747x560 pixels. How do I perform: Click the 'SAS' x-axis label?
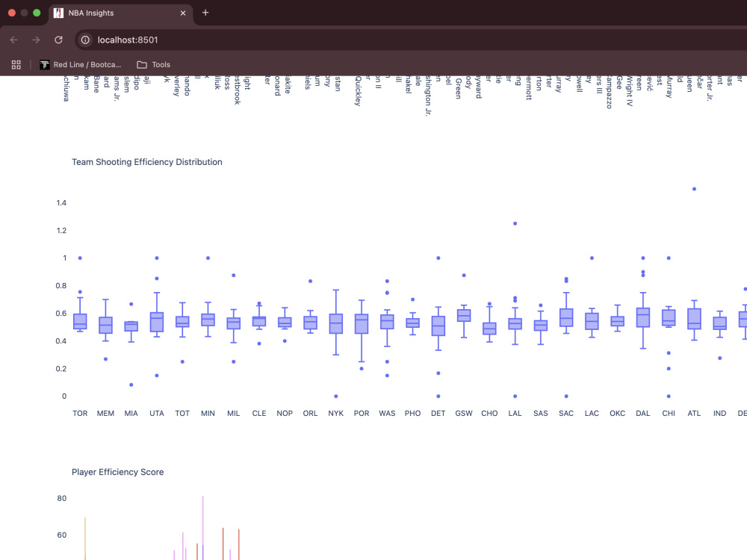pos(541,414)
